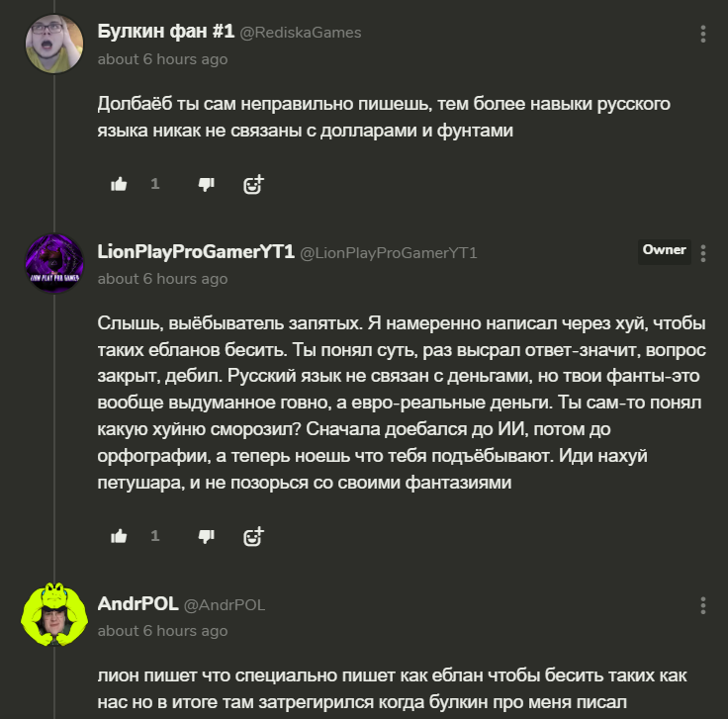Open Булкин фан #1 profile picture
This screenshot has width=728, height=719.
[x=52, y=45]
